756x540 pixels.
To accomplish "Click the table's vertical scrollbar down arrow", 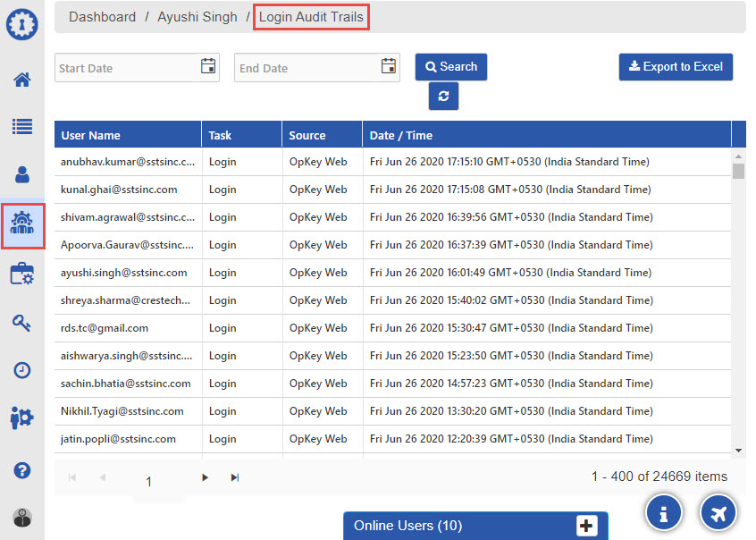I will coord(738,450).
